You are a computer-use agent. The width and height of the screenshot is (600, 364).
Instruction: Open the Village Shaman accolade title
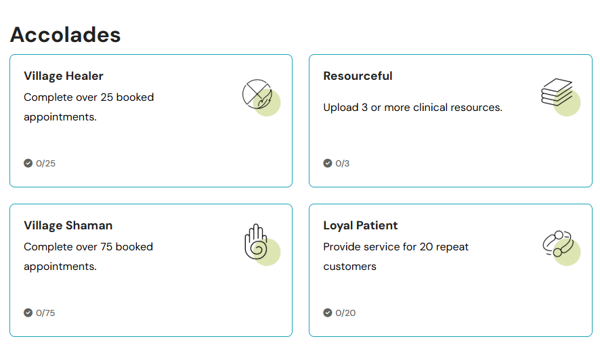[68, 225]
